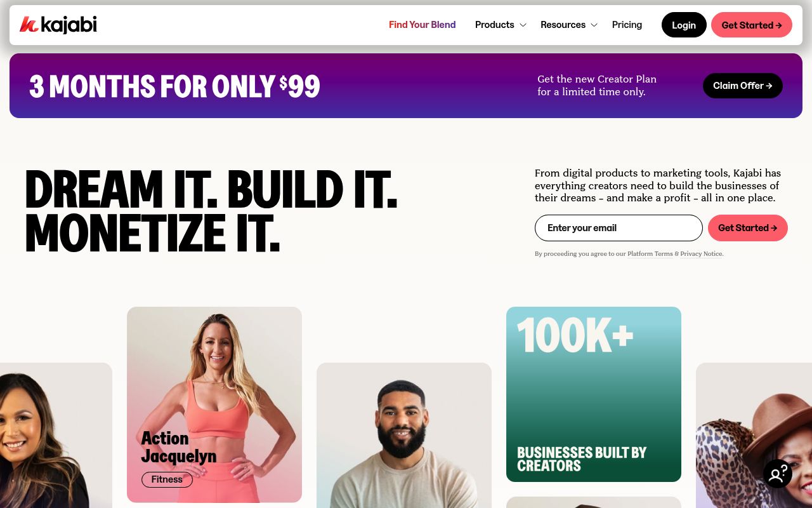This screenshot has width=812, height=508.
Task: Open the Privacy Notice link
Action: click(x=701, y=254)
